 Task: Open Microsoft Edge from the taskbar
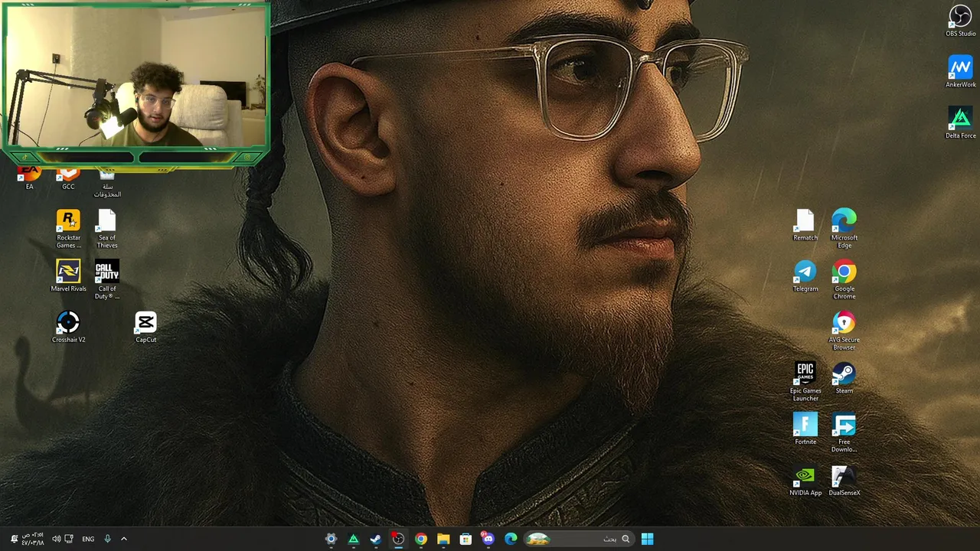[x=511, y=539]
